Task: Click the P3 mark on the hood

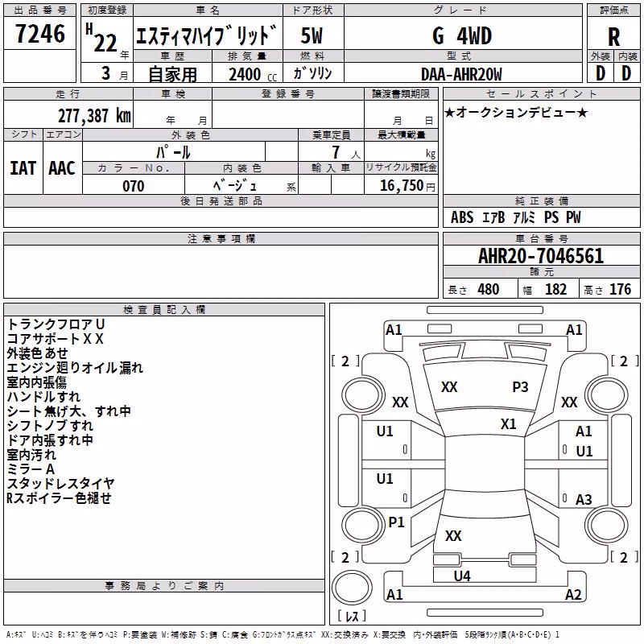Action: click(x=520, y=387)
